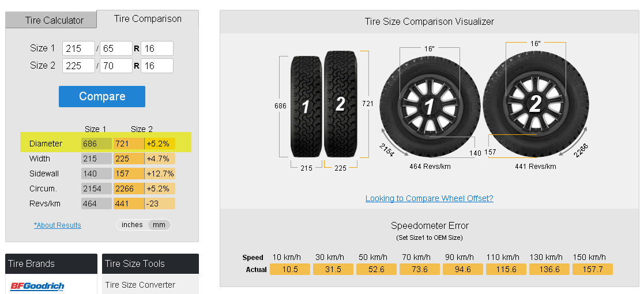Select the Tire Comparison tab
The image size is (644, 294).
pyautogui.click(x=148, y=19)
